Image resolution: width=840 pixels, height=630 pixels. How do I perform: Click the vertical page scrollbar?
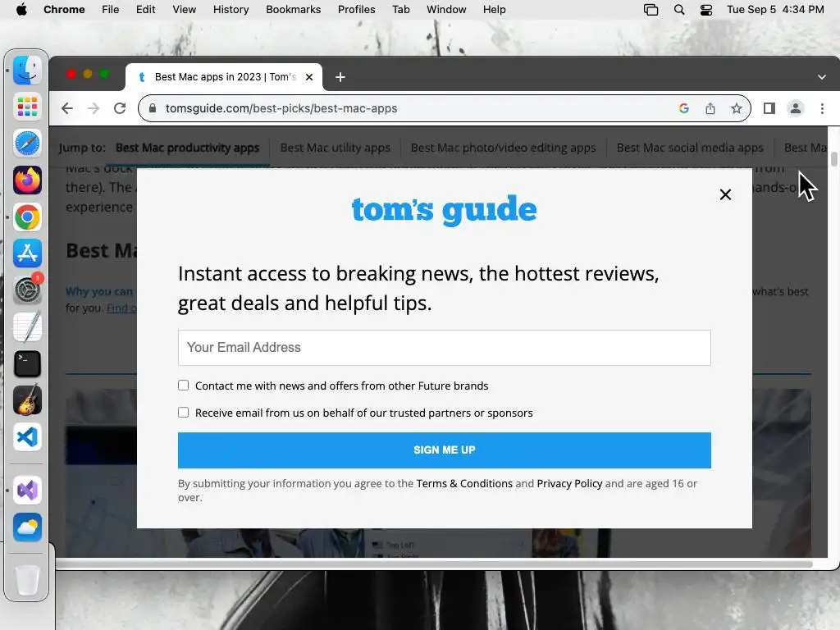(x=833, y=159)
